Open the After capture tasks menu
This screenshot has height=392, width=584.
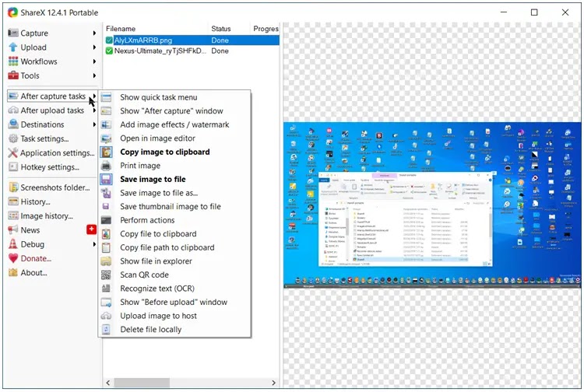(x=52, y=96)
